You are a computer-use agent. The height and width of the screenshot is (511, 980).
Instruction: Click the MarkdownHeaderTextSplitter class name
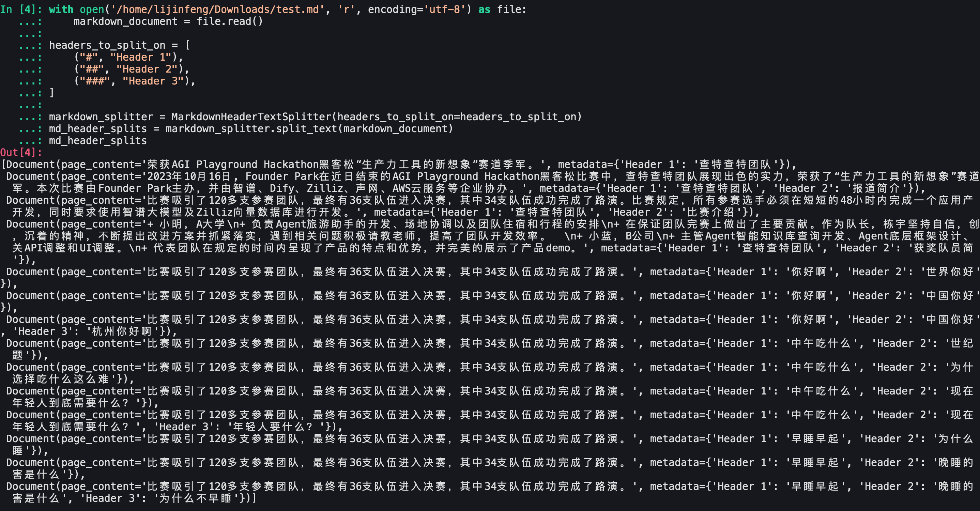pyautogui.click(x=251, y=117)
